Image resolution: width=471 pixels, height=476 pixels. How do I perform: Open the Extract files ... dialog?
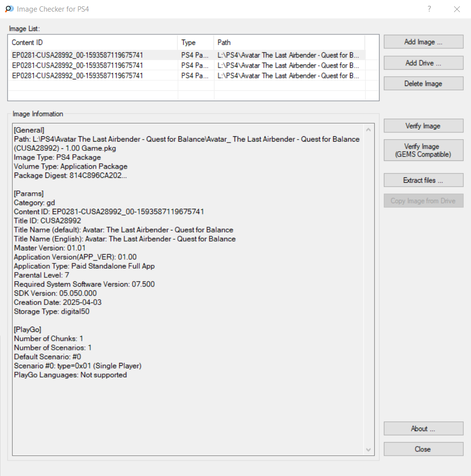[423, 180]
